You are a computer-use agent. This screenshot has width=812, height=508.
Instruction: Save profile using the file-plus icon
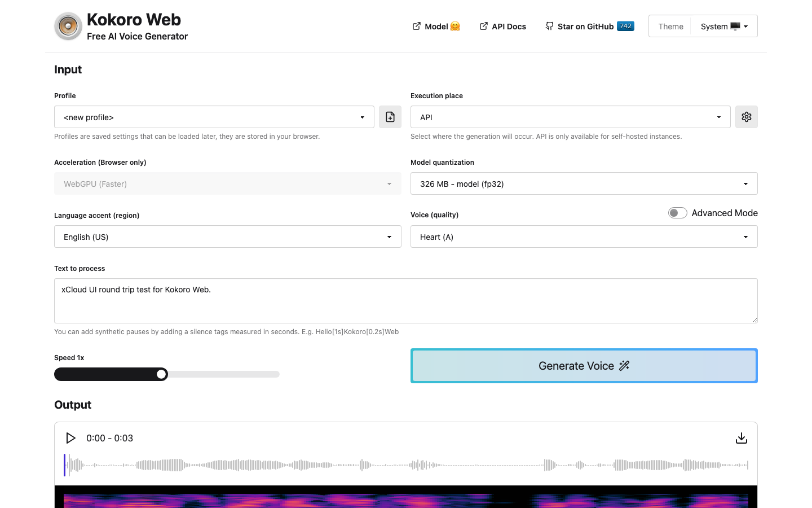(390, 117)
